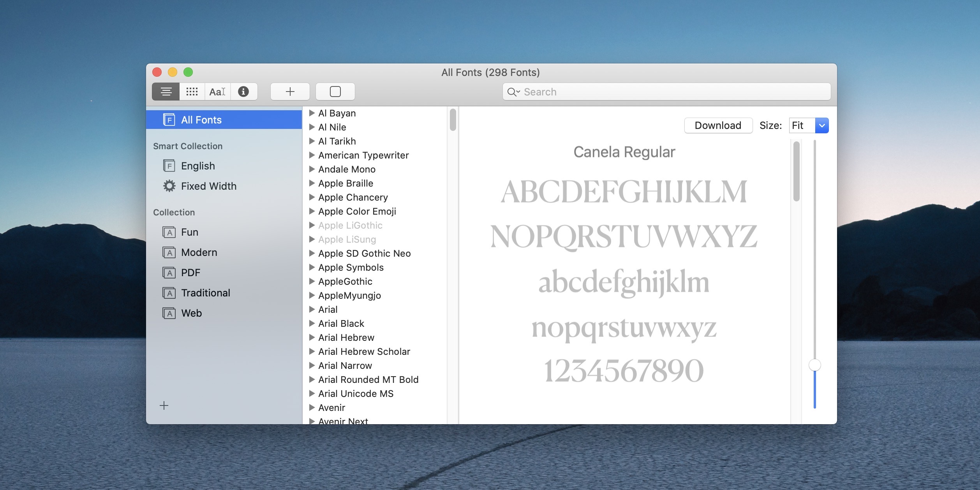The height and width of the screenshot is (490, 980).
Task: Select the Web collection
Action: click(x=191, y=312)
